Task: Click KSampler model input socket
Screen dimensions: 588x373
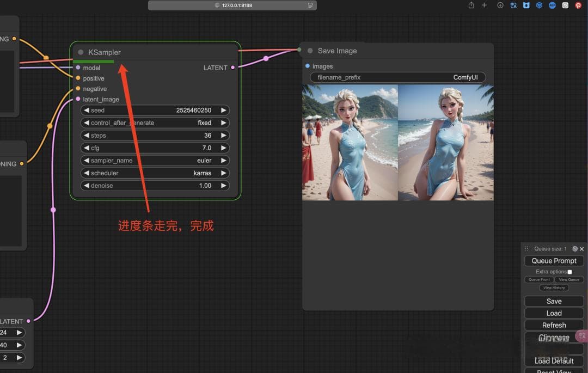Action: [x=78, y=68]
